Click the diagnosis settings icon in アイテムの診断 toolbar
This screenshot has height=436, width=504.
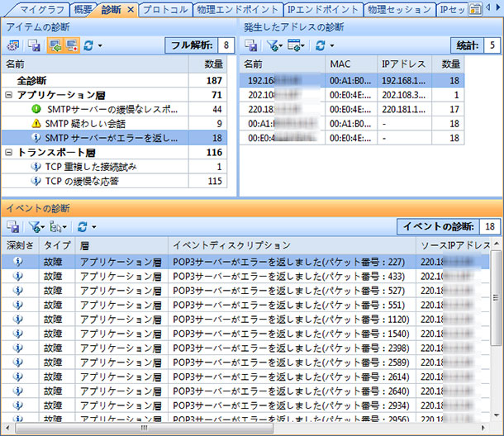(x=14, y=45)
